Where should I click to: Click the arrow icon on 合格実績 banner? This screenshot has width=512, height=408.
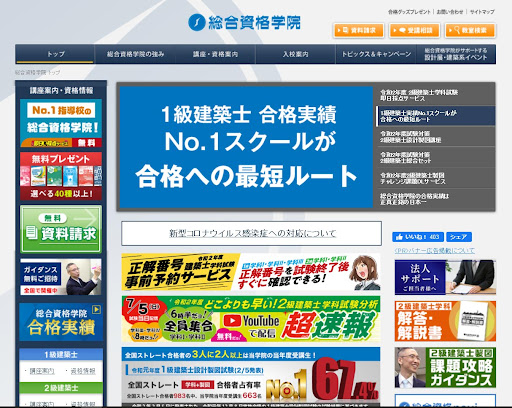tap(96, 309)
